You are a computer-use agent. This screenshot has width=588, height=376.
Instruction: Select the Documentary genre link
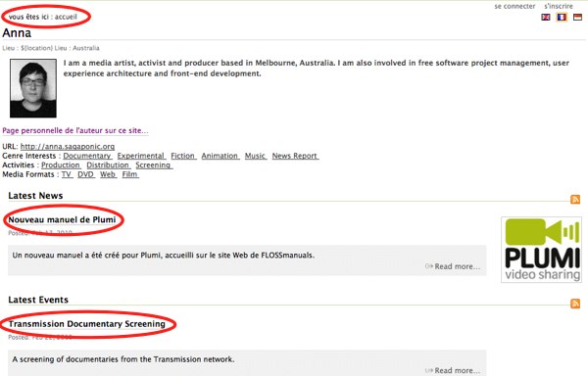[87, 156]
